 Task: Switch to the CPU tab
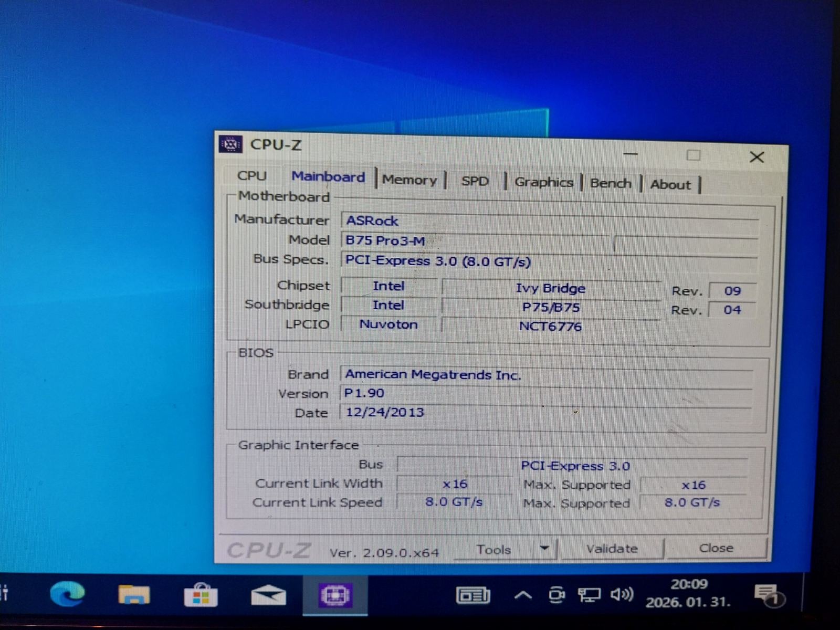click(252, 176)
